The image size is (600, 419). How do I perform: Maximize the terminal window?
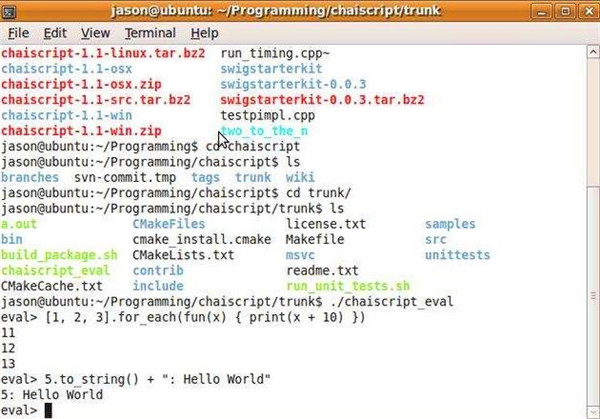(x=565, y=11)
